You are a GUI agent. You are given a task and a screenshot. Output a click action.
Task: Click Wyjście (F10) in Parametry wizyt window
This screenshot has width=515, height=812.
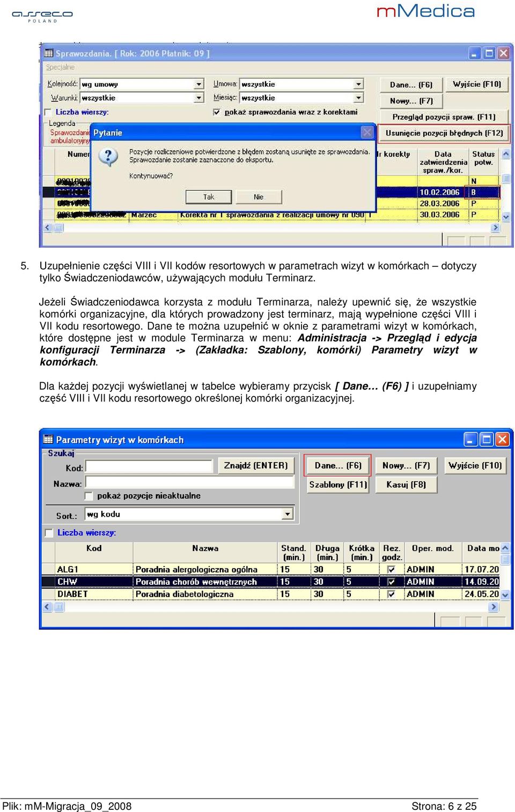[x=475, y=465]
